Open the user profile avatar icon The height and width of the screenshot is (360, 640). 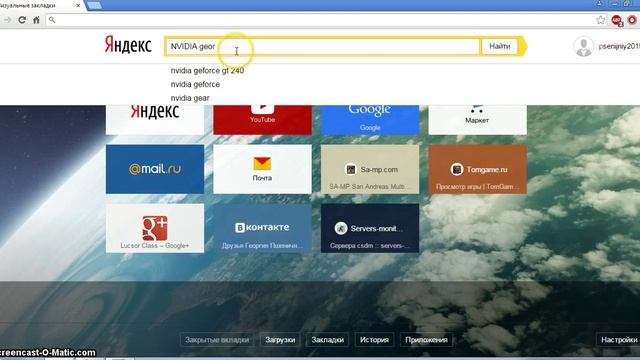[x=583, y=46]
